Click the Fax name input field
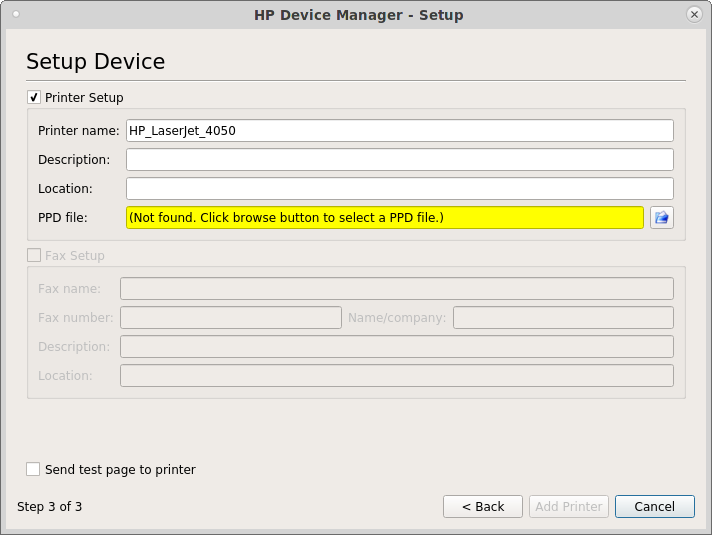The image size is (712, 535). coord(396,289)
